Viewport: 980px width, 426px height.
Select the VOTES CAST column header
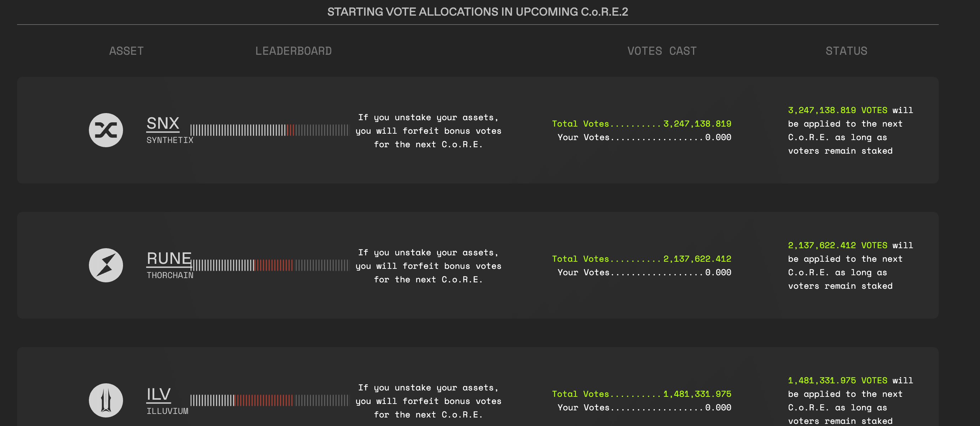click(662, 51)
